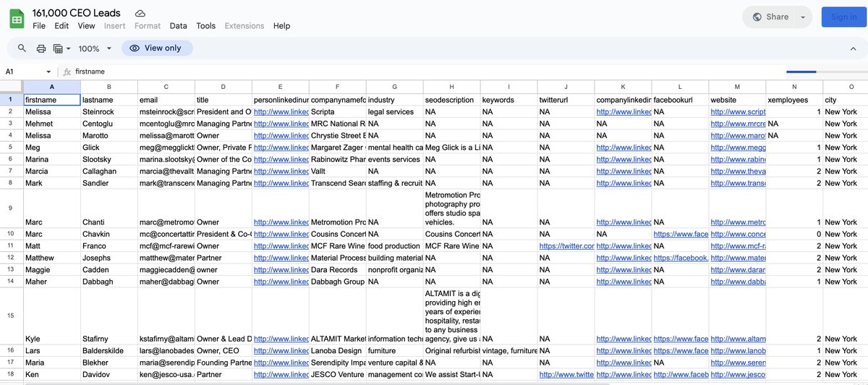Click the Balderskilde last name cell
The width and height of the screenshot is (868, 385).
pyautogui.click(x=109, y=350)
